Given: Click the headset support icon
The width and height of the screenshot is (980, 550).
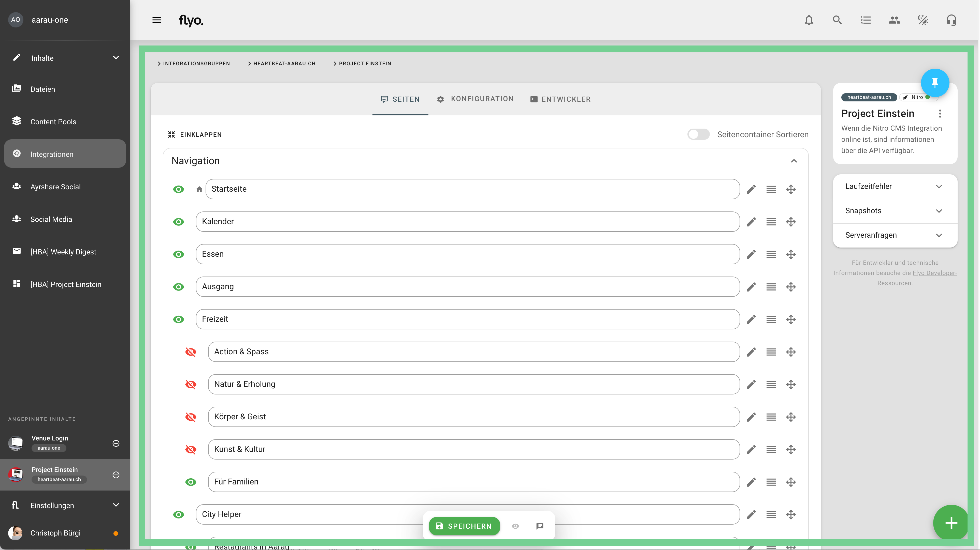Looking at the screenshot, I should click(951, 20).
